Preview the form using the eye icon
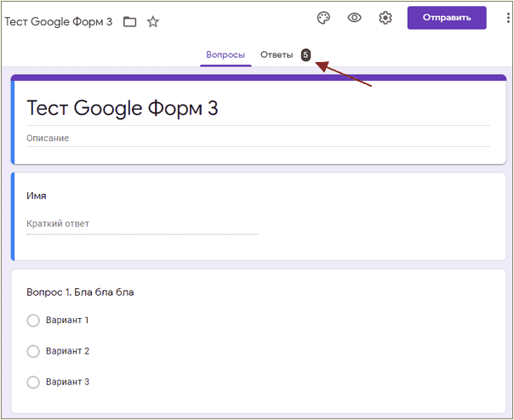The height and width of the screenshot is (420, 514). [354, 17]
